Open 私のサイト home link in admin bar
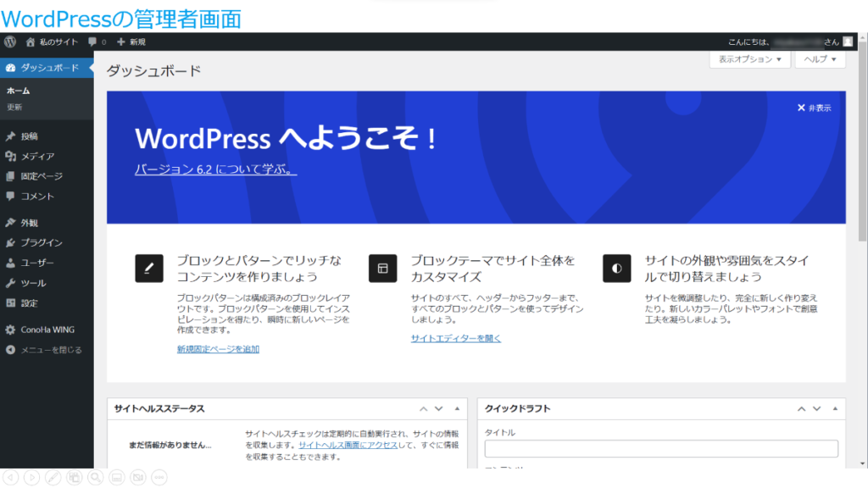Image resolution: width=868 pixels, height=488 pixels. (x=52, y=42)
